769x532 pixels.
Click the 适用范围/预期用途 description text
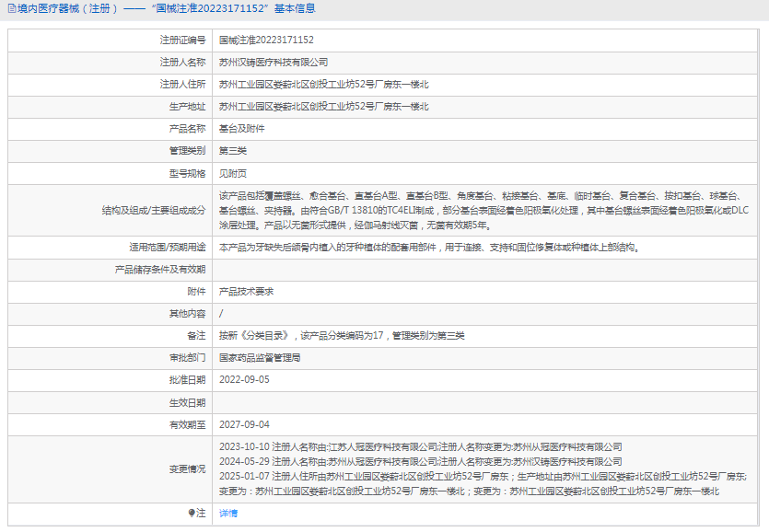coord(429,247)
